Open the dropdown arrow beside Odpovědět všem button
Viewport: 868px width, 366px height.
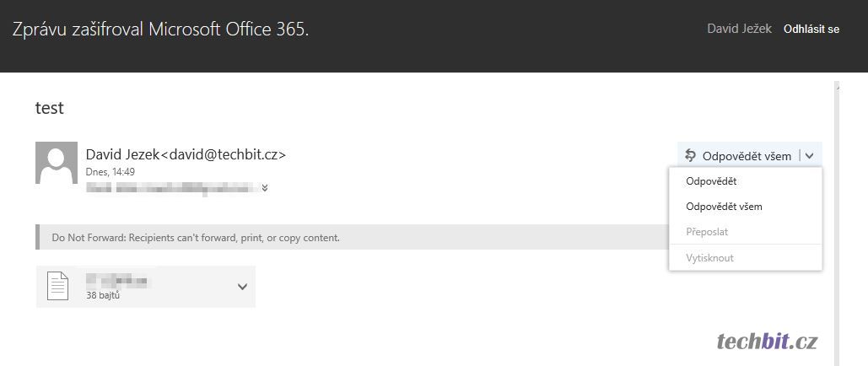[x=810, y=155]
